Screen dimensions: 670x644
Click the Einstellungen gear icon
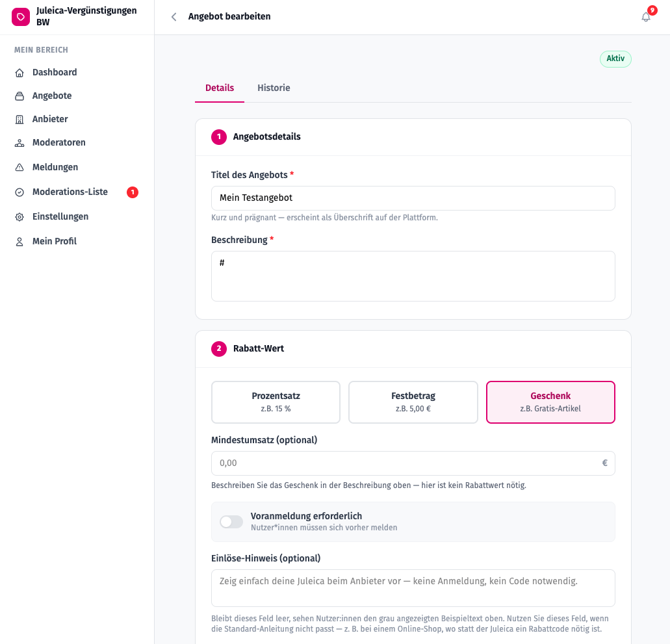point(19,217)
